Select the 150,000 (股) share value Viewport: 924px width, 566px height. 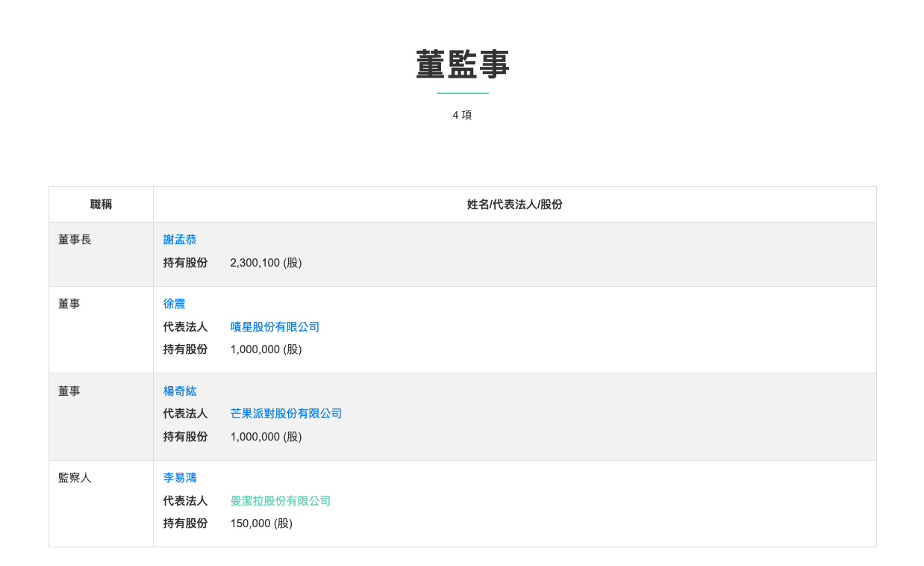[261, 523]
